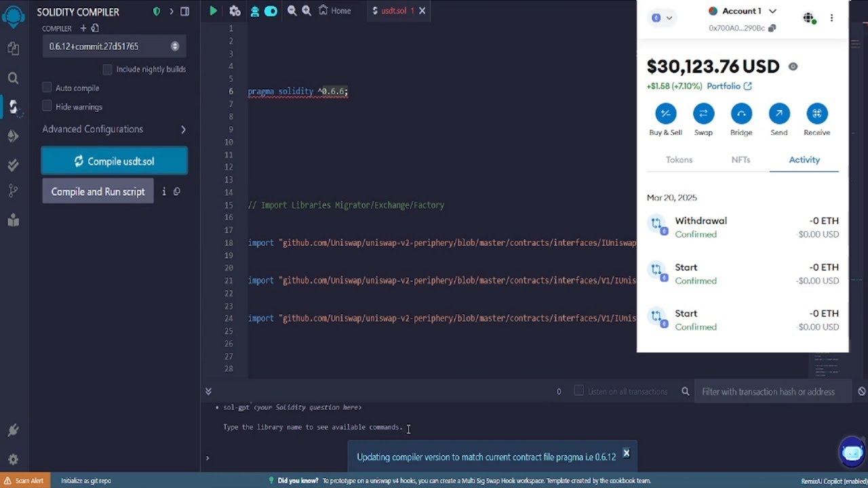The height and width of the screenshot is (488, 868).
Task: Switch to the NFTs tab
Action: tap(741, 160)
